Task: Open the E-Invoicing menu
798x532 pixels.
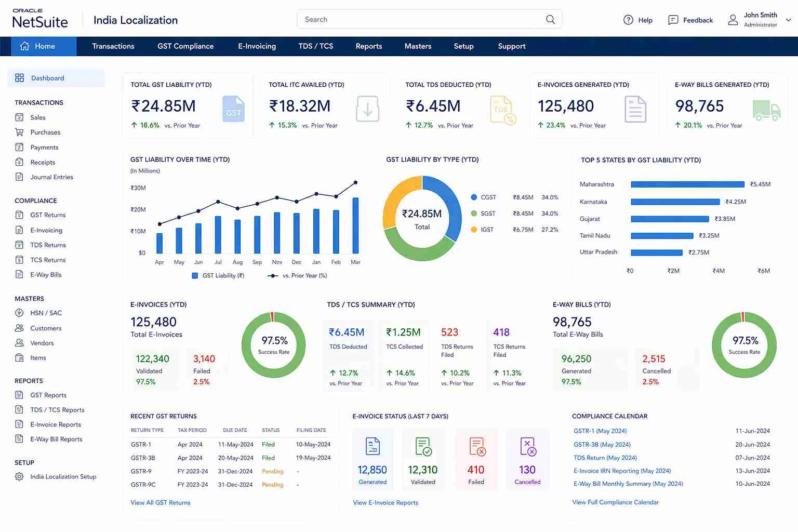Action: coord(257,46)
